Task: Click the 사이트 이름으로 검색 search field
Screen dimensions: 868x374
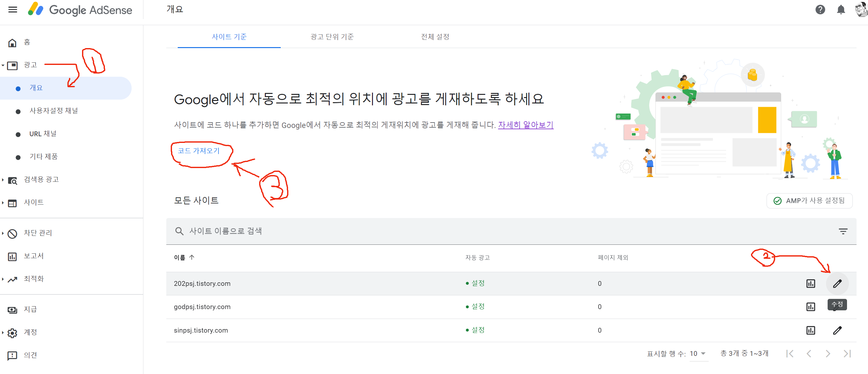Action: 511,231
